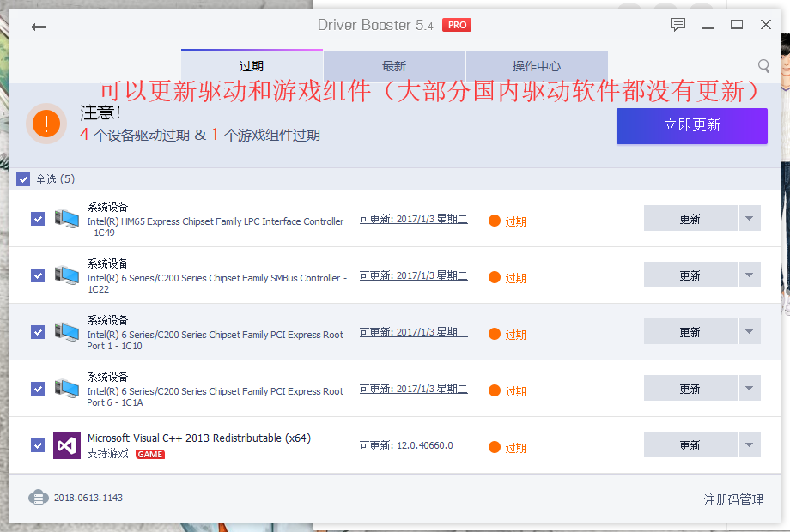Uncheck the SMBus Controller 1C22 checkbox
The height and width of the screenshot is (532, 790).
click(38, 275)
